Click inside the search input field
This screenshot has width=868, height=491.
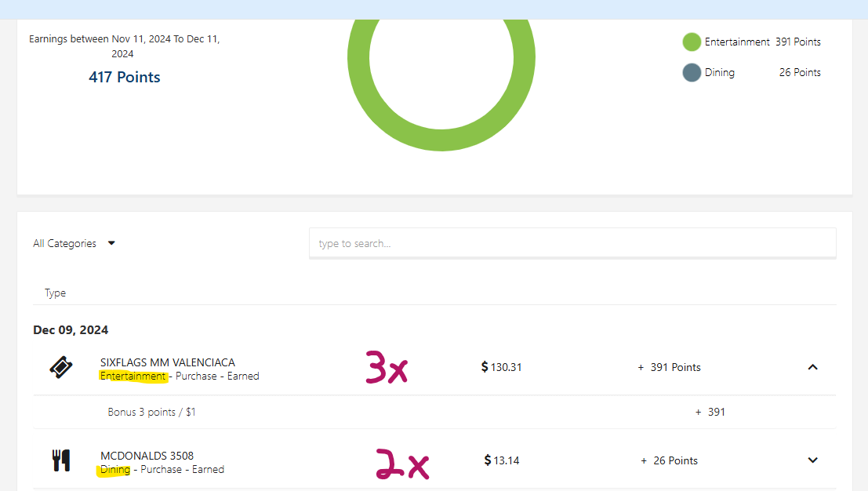(x=572, y=243)
